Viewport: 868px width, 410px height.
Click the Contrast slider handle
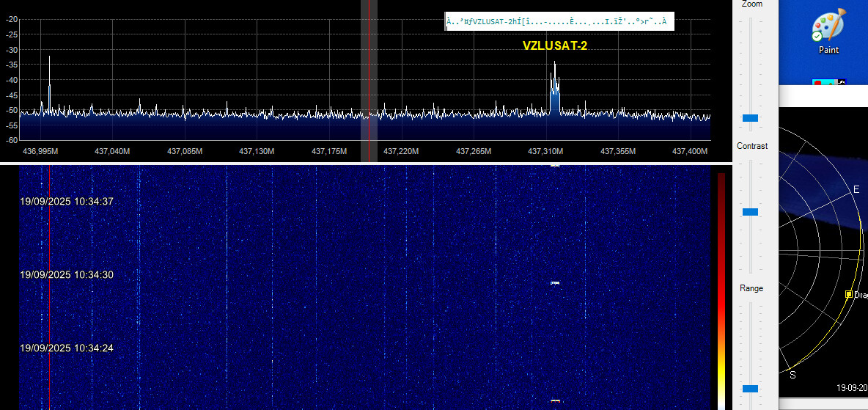750,212
